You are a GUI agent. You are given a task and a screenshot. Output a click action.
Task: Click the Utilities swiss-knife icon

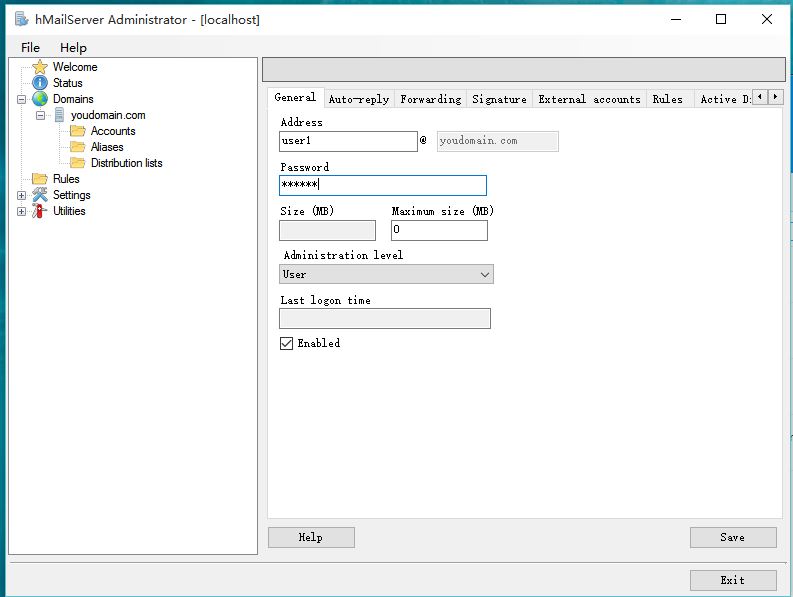[39, 211]
